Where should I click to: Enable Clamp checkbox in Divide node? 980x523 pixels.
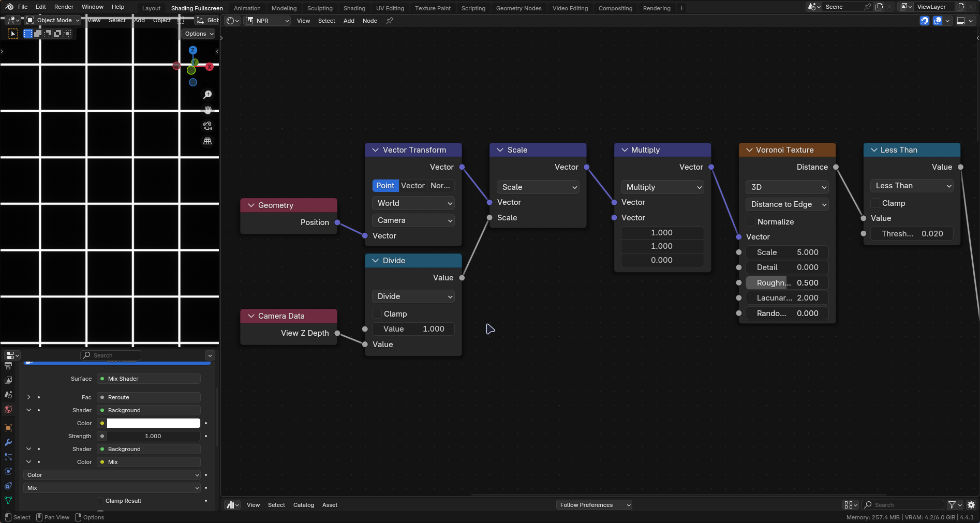(x=377, y=314)
